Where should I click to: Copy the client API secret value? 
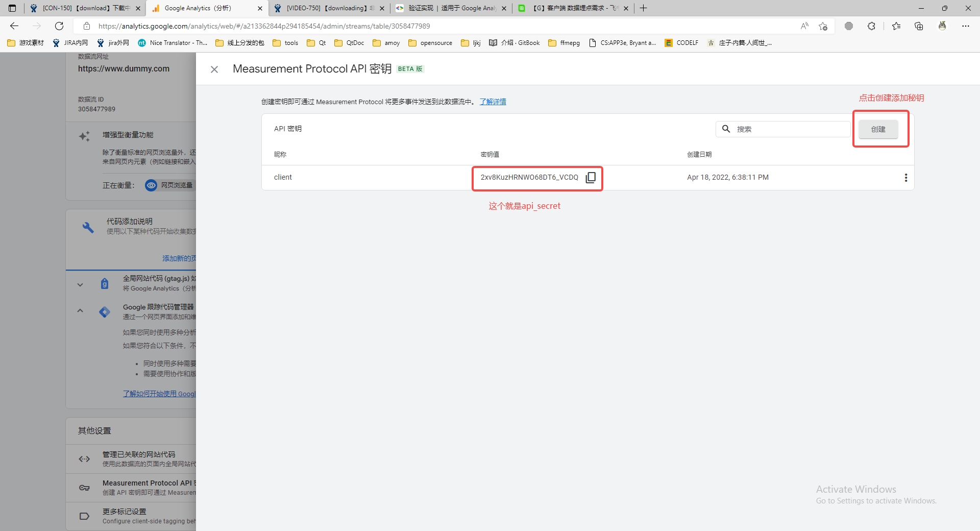tap(591, 177)
